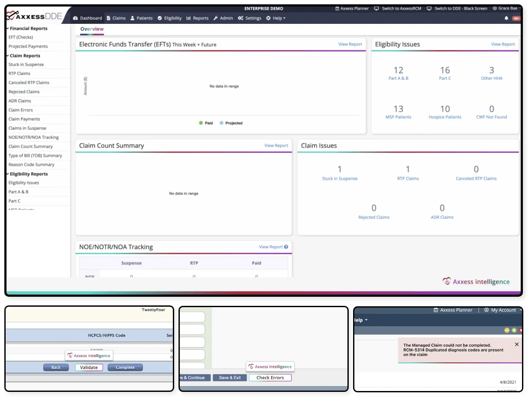Collapse the Claim Reports section

point(23,56)
